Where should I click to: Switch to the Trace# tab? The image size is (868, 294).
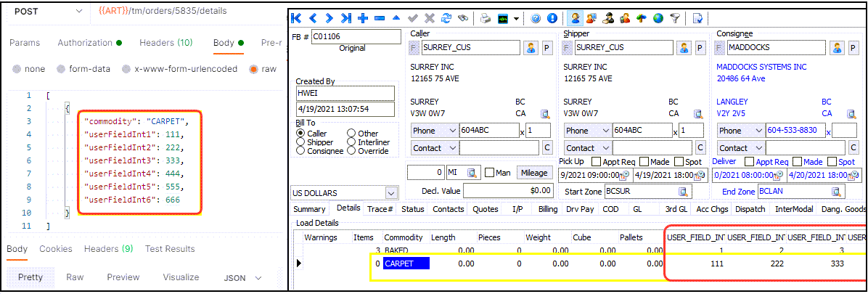(x=380, y=209)
